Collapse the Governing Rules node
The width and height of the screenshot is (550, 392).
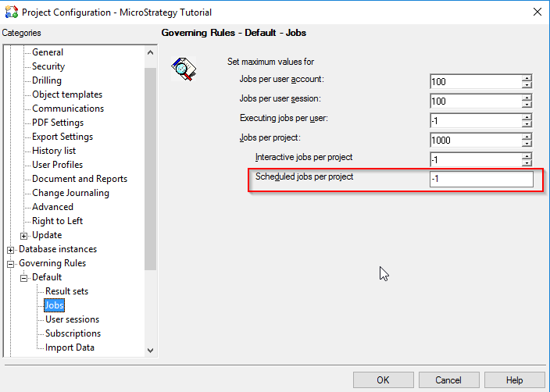(10, 264)
